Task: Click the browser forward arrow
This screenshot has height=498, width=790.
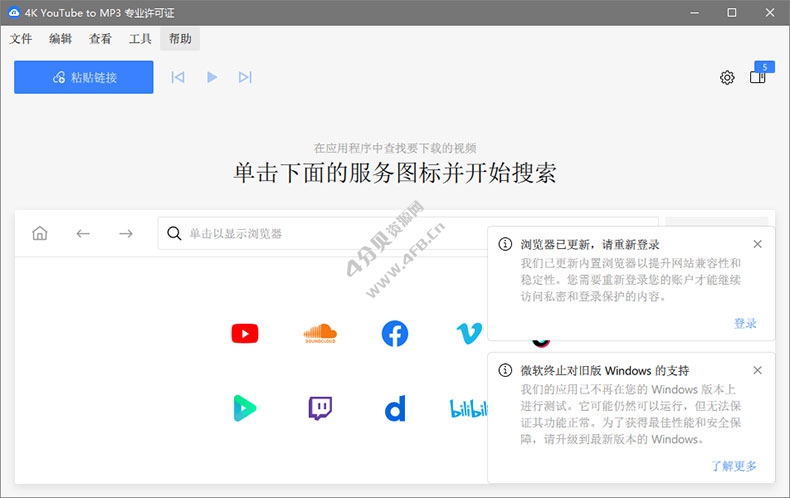Action: pos(126,233)
